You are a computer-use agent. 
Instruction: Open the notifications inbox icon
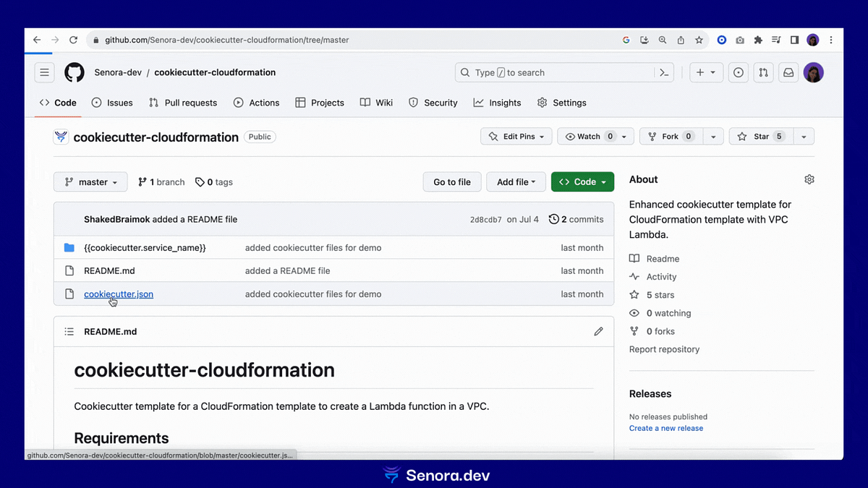coord(788,72)
